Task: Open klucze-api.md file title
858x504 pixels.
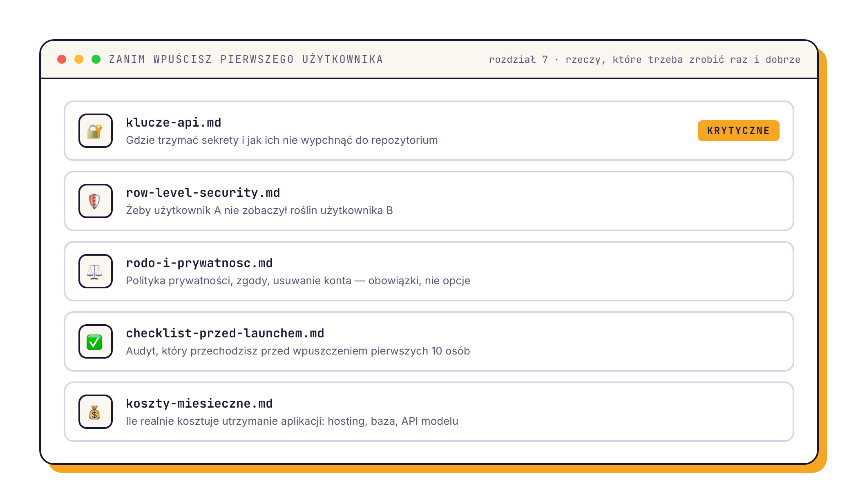Action: pos(174,123)
